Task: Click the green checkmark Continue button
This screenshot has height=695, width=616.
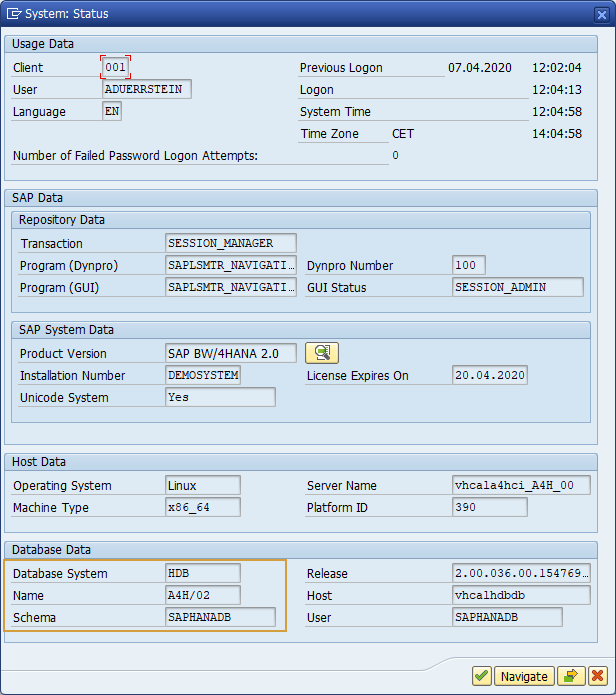Action: [482, 676]
